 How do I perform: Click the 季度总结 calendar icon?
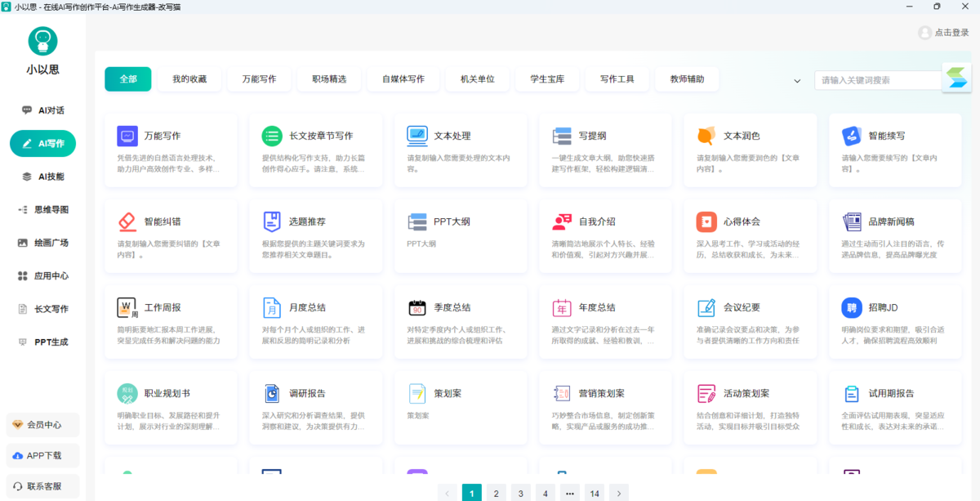[416, 307]
